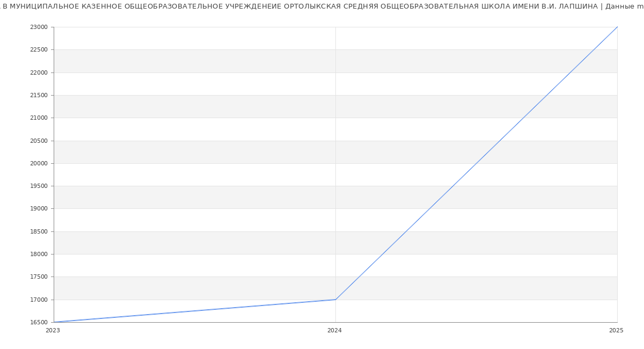This screenshot has height=349, width=644.
Task: Click the x-axis label 2024
Action: pos(334,330)
